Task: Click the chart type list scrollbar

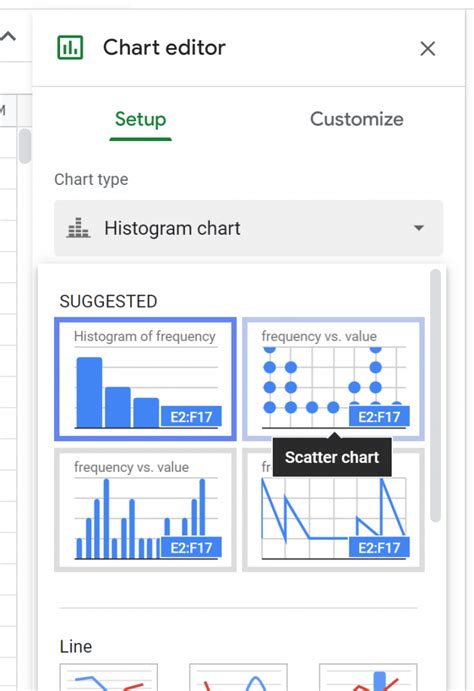Action: (x=435, y=395)
